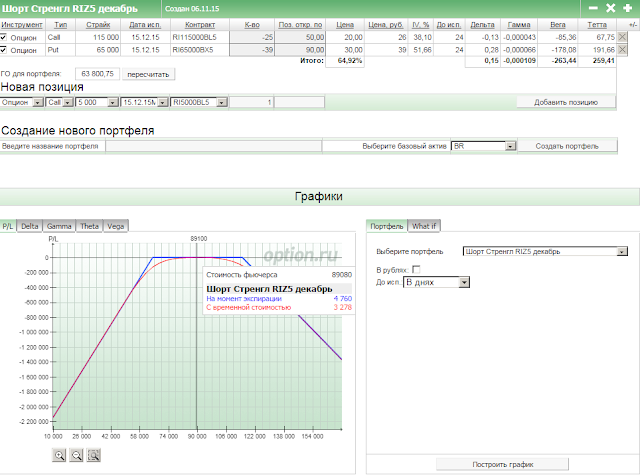Sort by До исп. column header

449,25
